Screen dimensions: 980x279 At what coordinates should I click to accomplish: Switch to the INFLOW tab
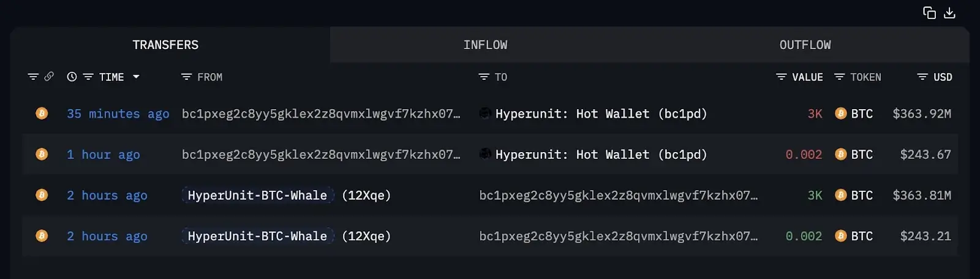(x=485, y=45)
